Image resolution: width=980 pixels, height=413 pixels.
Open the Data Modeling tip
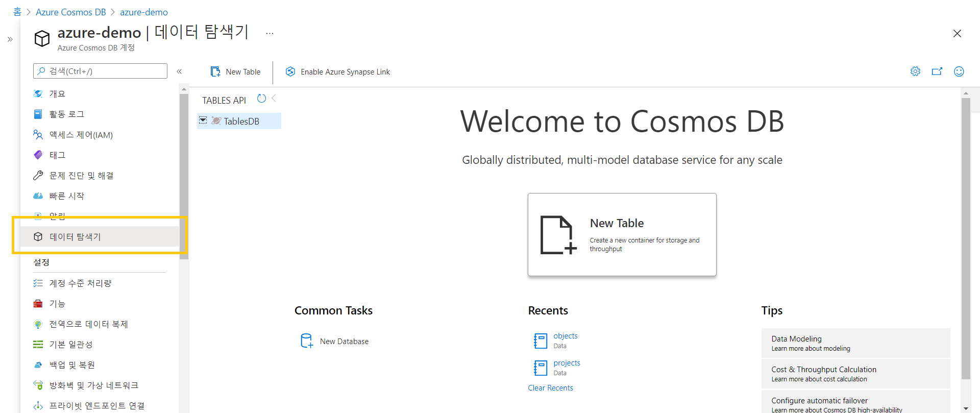856,343
